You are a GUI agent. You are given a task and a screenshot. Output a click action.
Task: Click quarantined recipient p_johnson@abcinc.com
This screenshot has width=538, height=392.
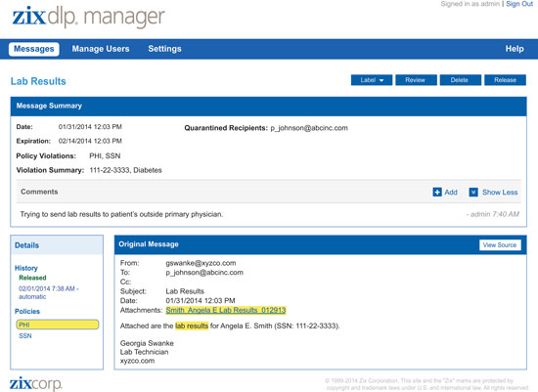click(309, 128)
